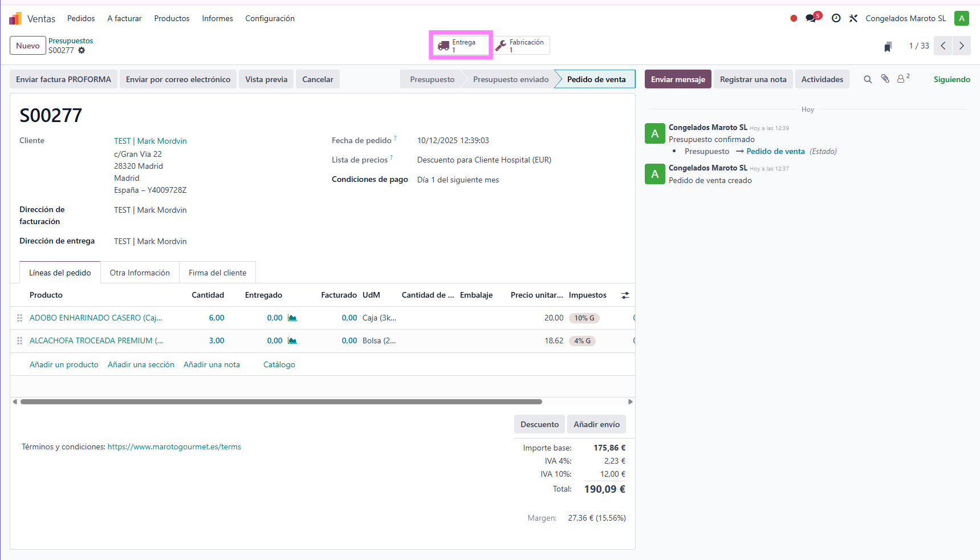The image size is (980, 560).
Task: Click the horizontal scrollbar under order lines
Action: [280, 402]
